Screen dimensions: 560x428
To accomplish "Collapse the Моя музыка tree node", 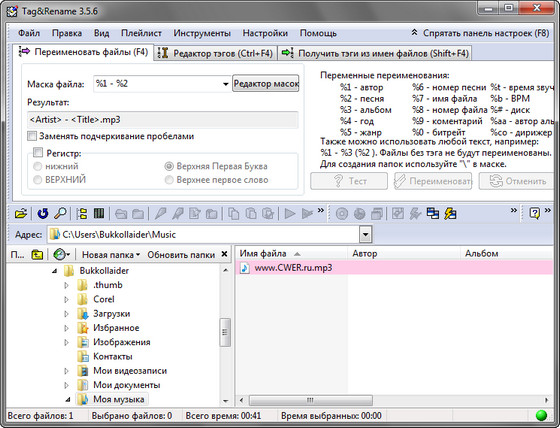I will point(68,399).
